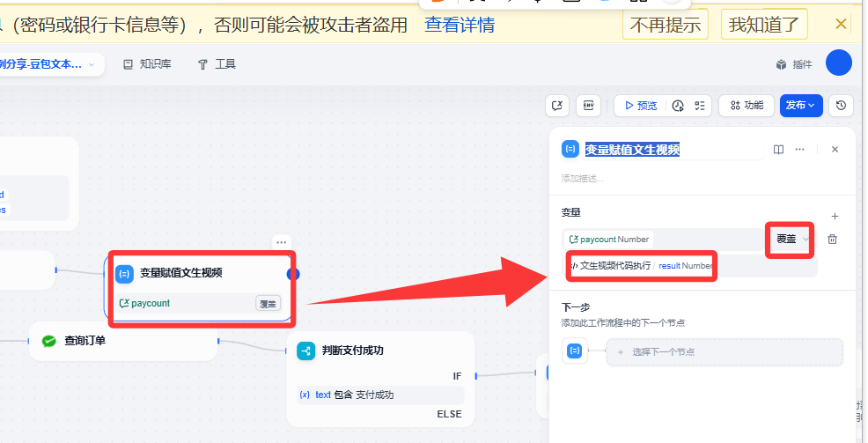The image size is (868, 443).
Task: Select the 变量赋值文生视频 node on canvas
Action: (198, 287)
